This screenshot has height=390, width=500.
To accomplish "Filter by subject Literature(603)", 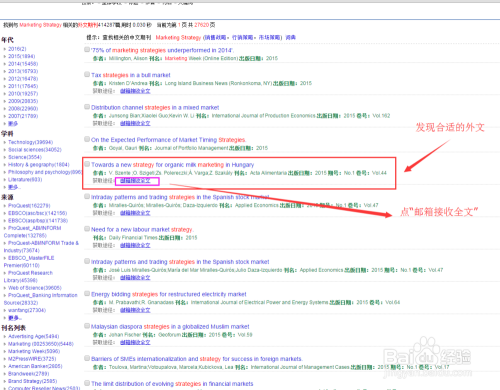I will [25, 180].
